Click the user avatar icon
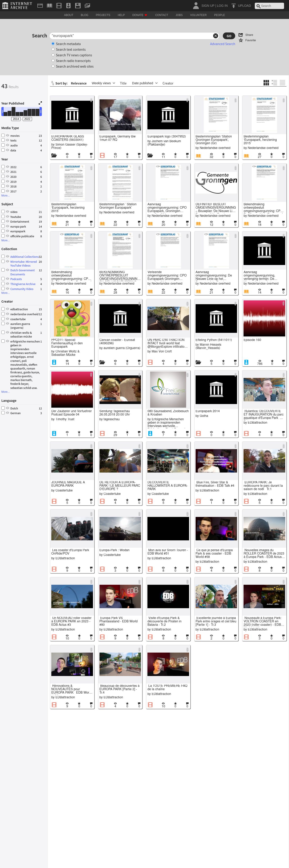Image resolution: width=289 pixels, height=868 pixels. tap(196, 5)
